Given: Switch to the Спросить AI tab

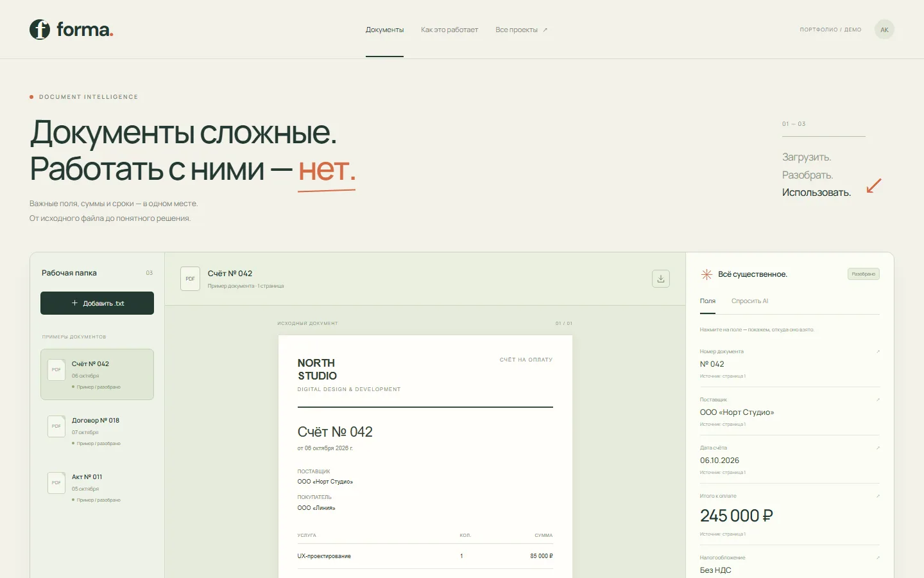Looking at the screenshot, I should [x=749, y=301].
